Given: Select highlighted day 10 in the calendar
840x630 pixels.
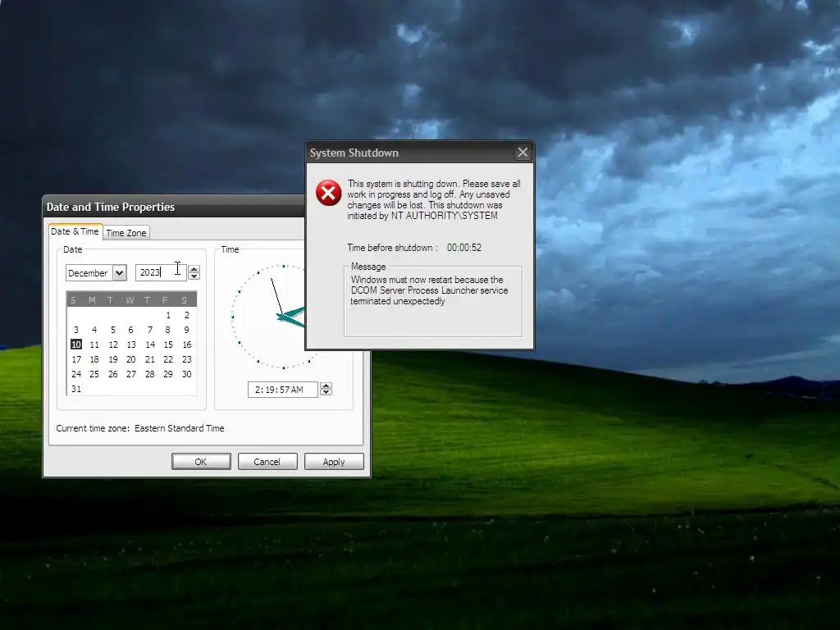Looking at the screenshot, I should pyautogui.click(x=76, y=345).
